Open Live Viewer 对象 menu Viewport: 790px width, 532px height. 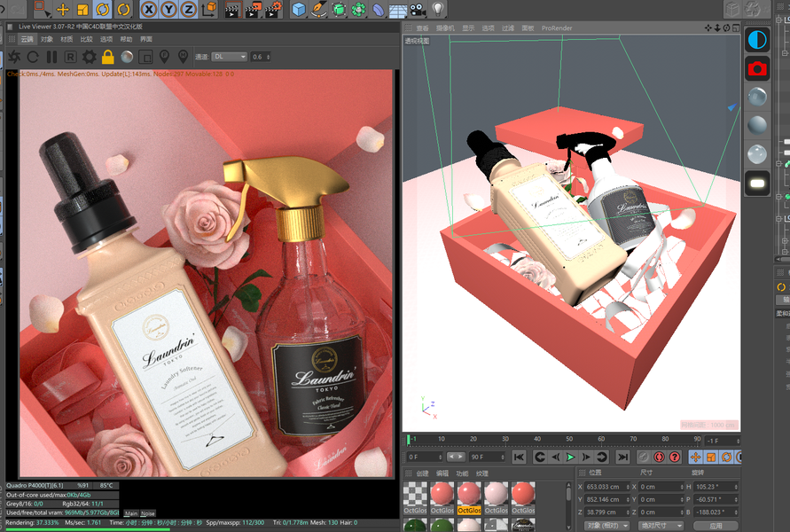coord(46,39)
